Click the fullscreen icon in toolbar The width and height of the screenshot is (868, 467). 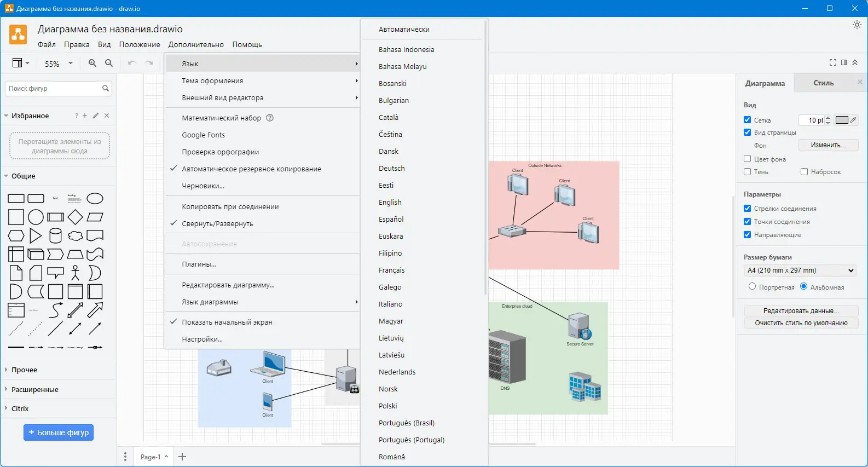click(833, 63)
